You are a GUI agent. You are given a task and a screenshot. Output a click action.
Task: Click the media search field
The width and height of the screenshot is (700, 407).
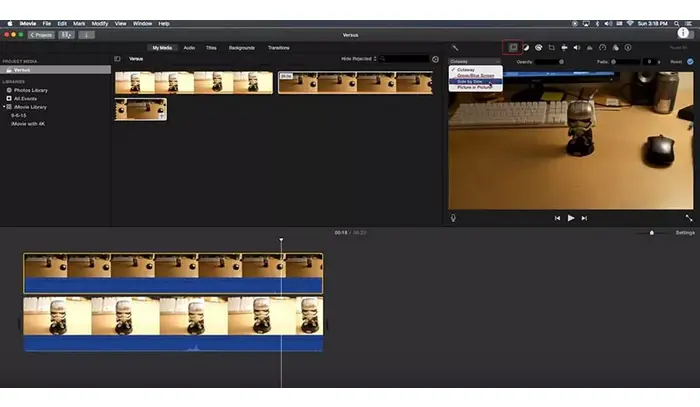[405, 59]
